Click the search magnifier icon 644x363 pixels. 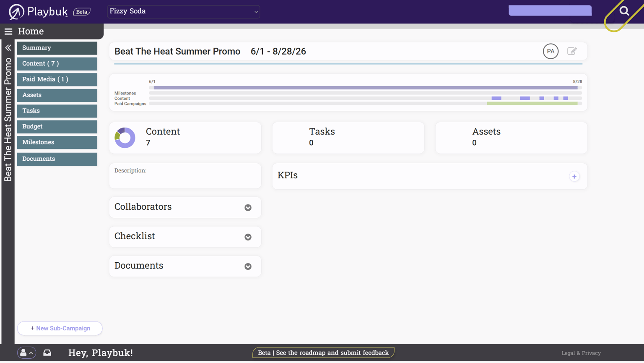[x=624, y=11]
